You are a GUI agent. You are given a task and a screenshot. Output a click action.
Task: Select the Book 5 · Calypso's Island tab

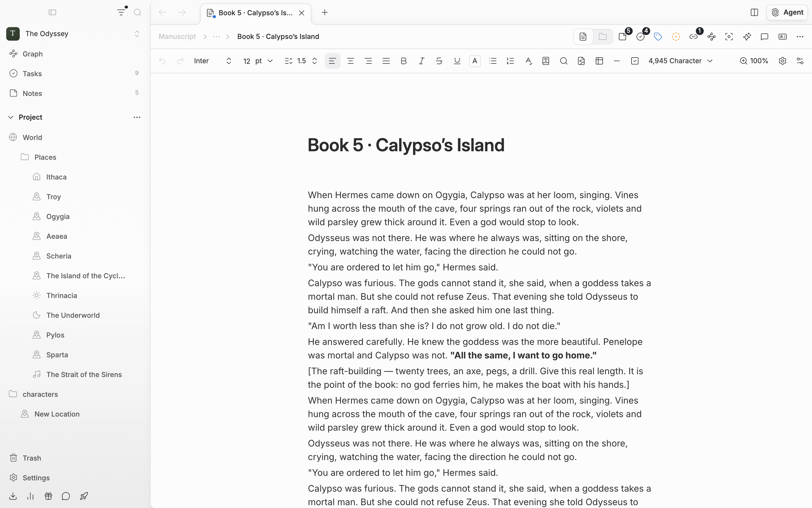pos(256,13)
